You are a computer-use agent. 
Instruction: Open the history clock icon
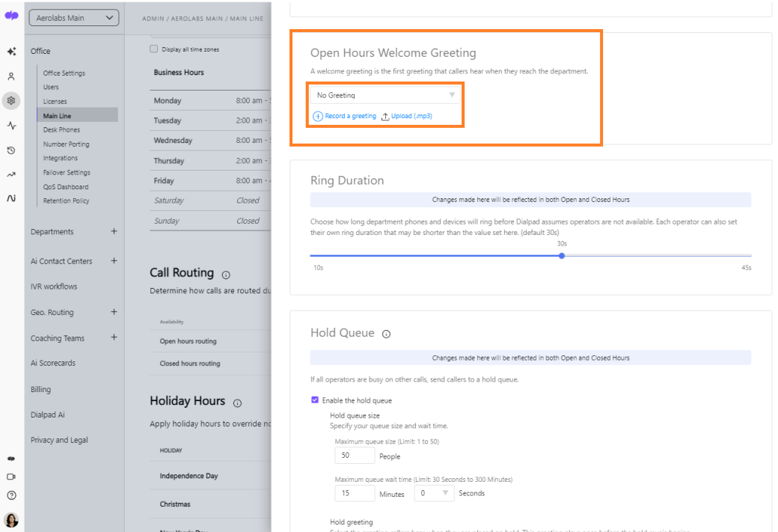pyautogui.click(x=11, y=150)
